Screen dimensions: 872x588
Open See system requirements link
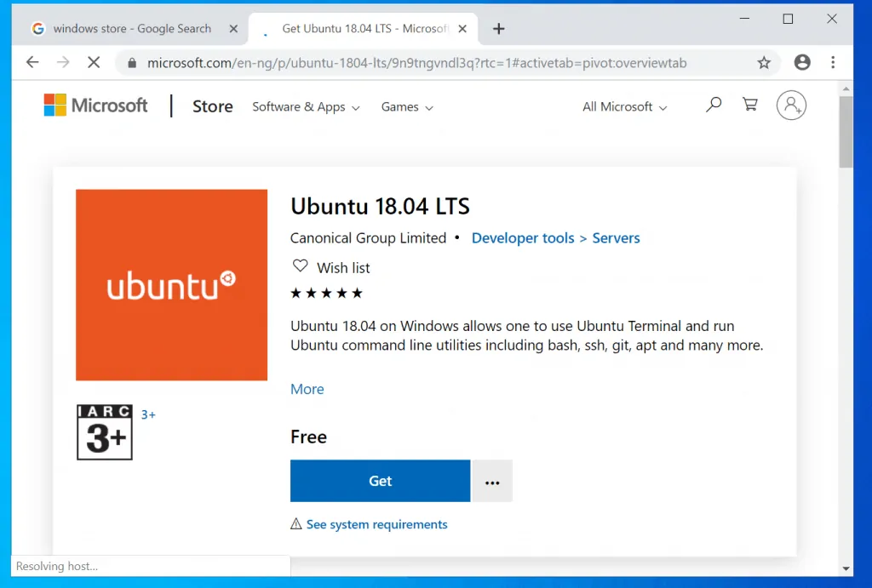(376, 524)
